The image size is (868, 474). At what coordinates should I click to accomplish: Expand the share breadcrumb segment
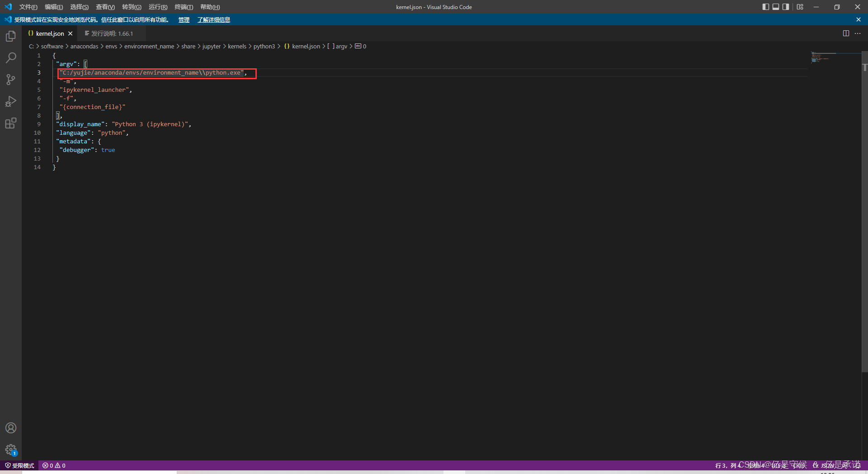click(x=189, y=46)
